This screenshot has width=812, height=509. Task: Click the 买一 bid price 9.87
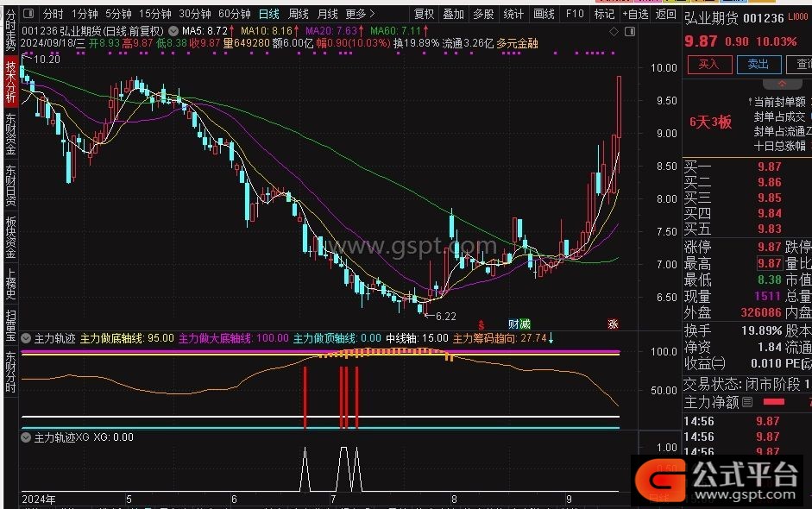(770, 167)
